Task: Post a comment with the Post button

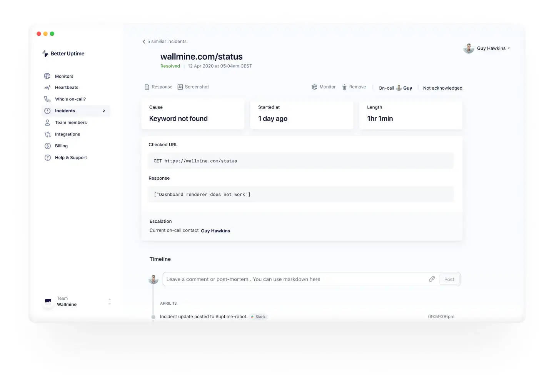Action: pos(449,279)
